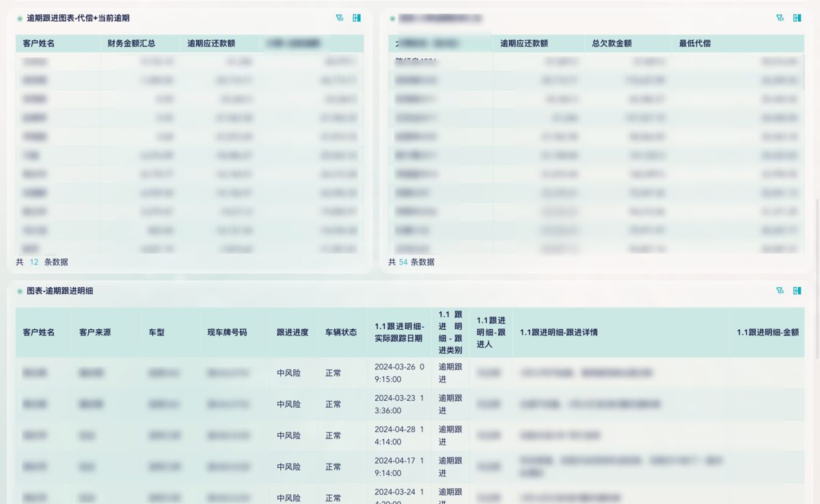The width and height of the screenshot is (820, 504).
Task: Click 逾期跟进 in the 2024-04-28 row
Action: [450, 436]
